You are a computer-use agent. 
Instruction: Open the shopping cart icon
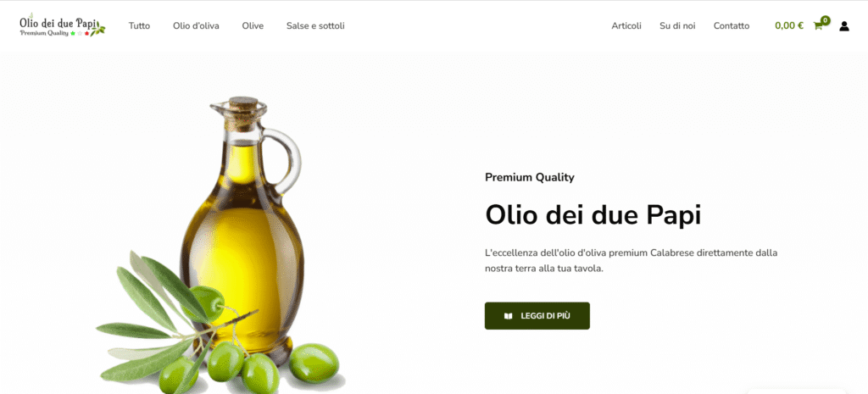818,26
